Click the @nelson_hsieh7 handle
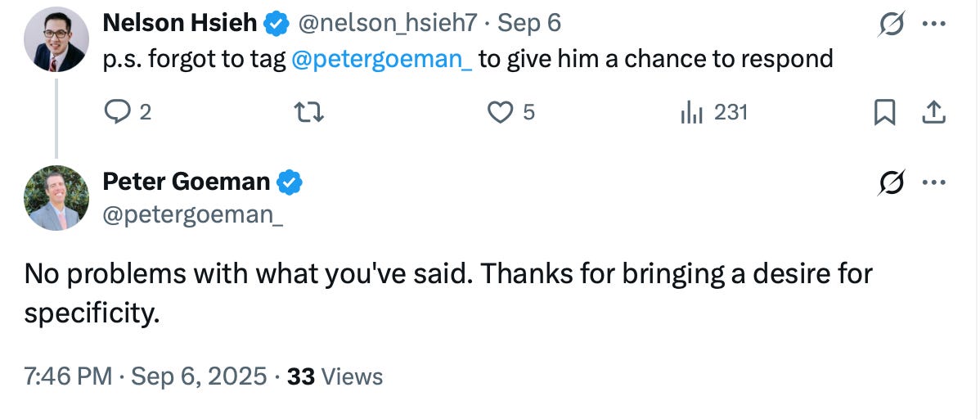Viewport: 980px width, 419px height. (x=387, y=24)
